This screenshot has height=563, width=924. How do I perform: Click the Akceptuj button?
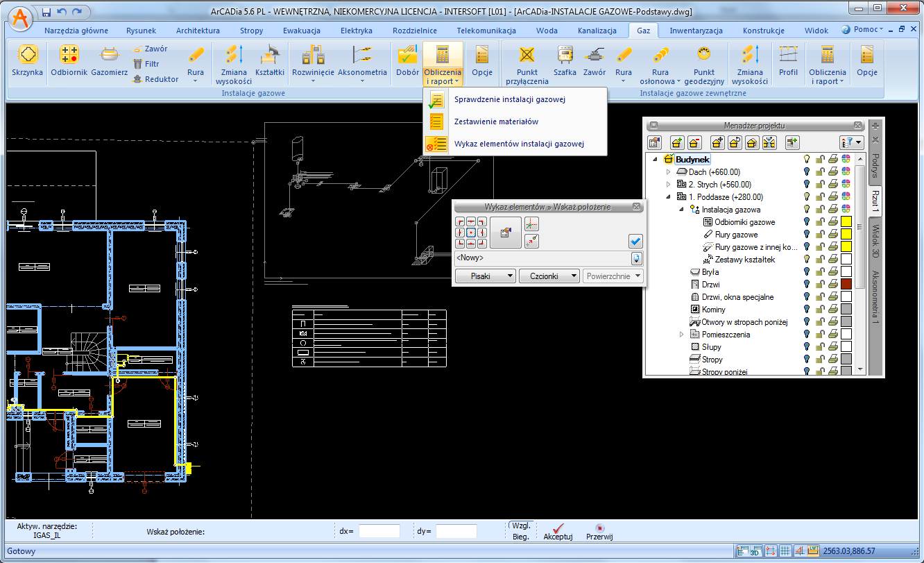558,532
